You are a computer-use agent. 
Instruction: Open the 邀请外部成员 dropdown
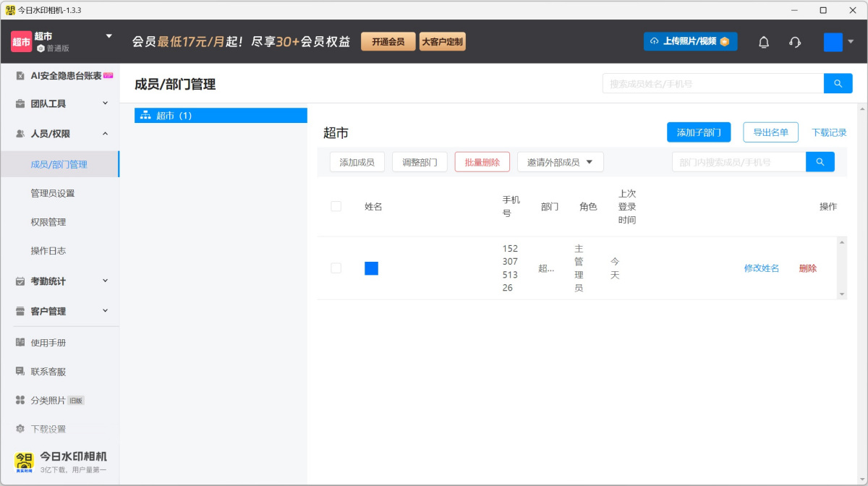pyautogui.click(x=560, y=162)
